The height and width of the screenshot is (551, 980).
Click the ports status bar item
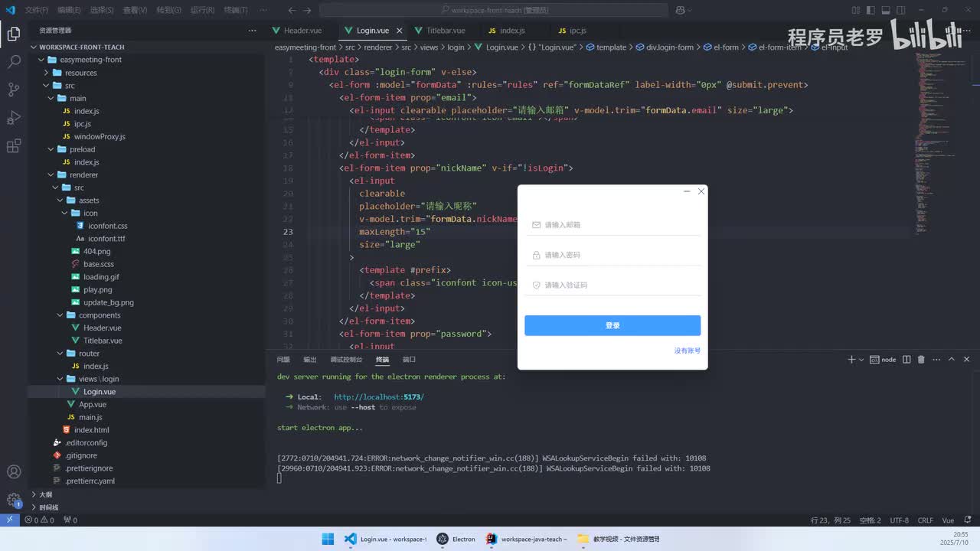tap(70, 520)
